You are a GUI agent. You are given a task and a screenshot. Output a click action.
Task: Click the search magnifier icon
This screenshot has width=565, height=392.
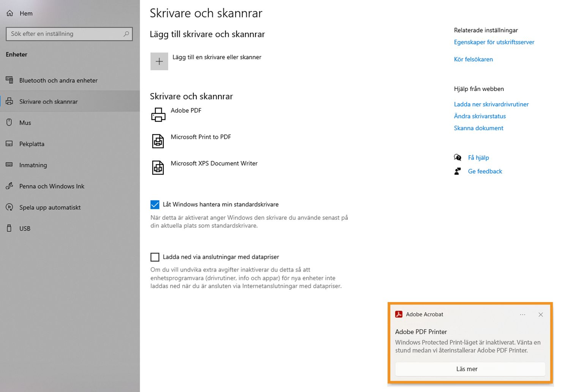click(126, 34)
